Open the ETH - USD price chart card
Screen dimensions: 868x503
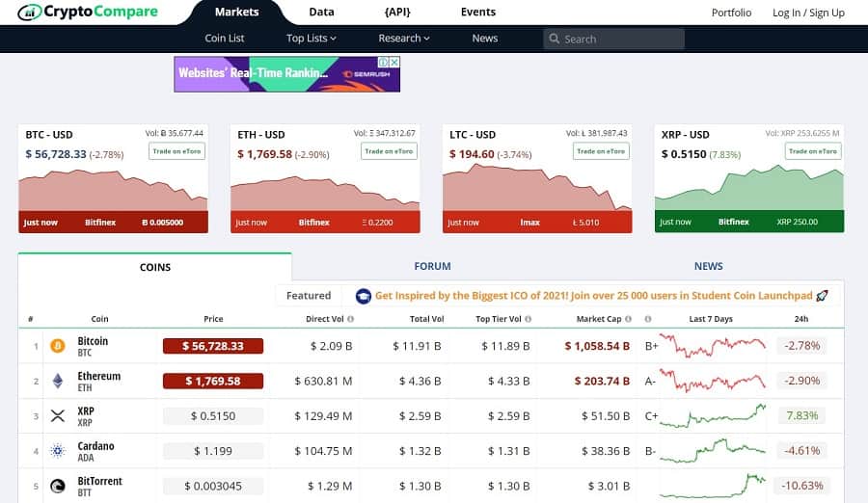326,178
